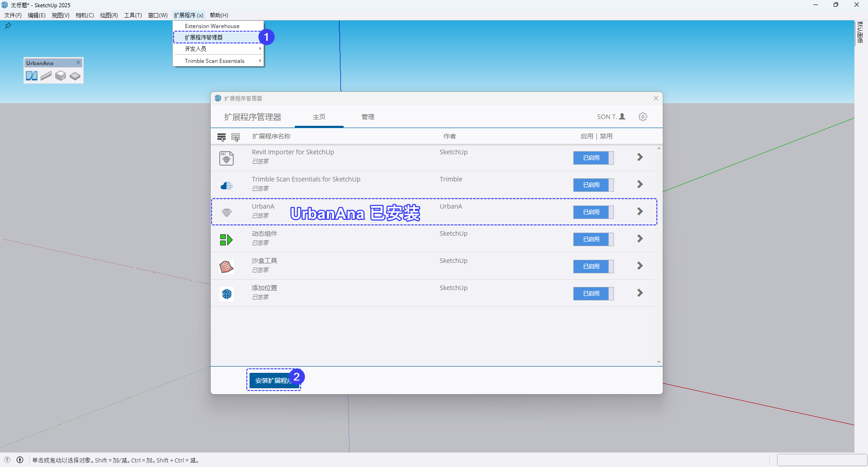The image size is (868, 467).
Task: Click the select-all extensions icon (dark lines)
Action: click(222, 137)
